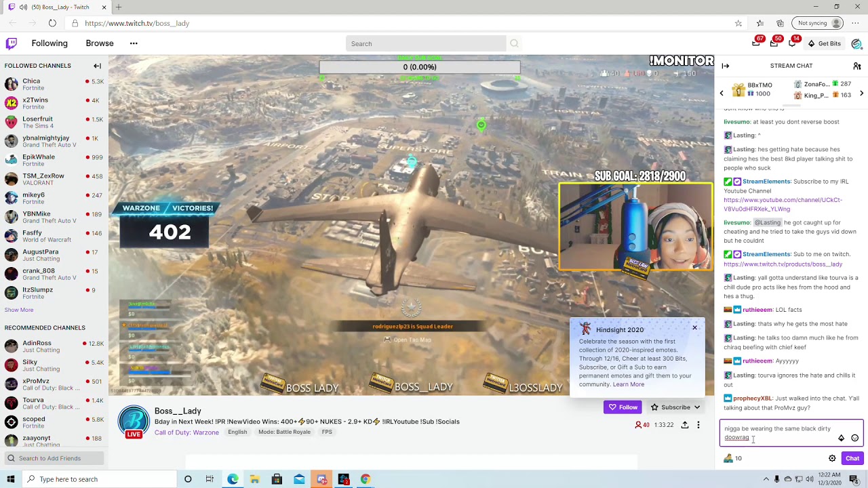Open Task View in taskbar
Screen dimensions: 868x488
click(x=210, y=479)
